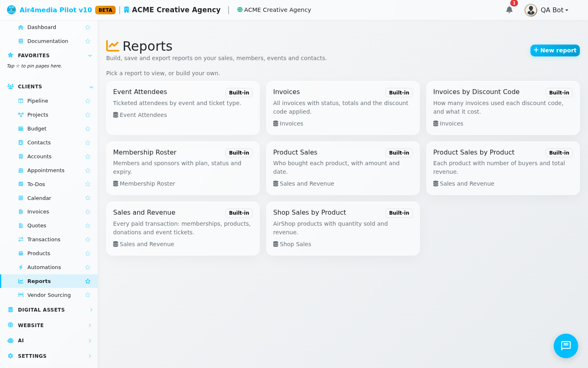Expand the Website section
This screenshot has width=588, height=368.
[x=90, y=325]
